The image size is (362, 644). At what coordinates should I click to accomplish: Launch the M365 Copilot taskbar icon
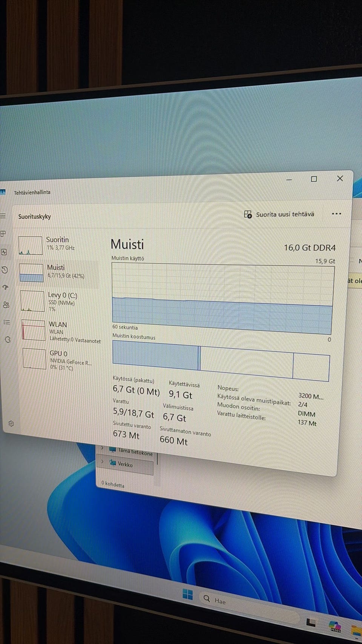click(x=335, y=627)
